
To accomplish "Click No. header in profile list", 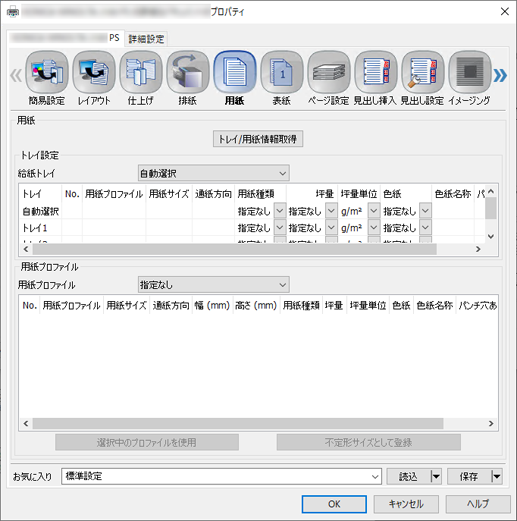I will (29, 305).
